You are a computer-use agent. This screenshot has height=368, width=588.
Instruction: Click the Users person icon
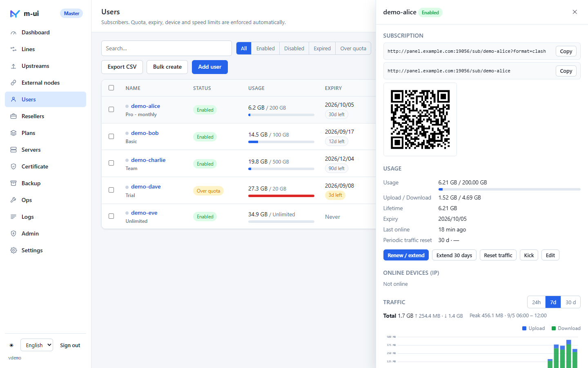point(13,99)
